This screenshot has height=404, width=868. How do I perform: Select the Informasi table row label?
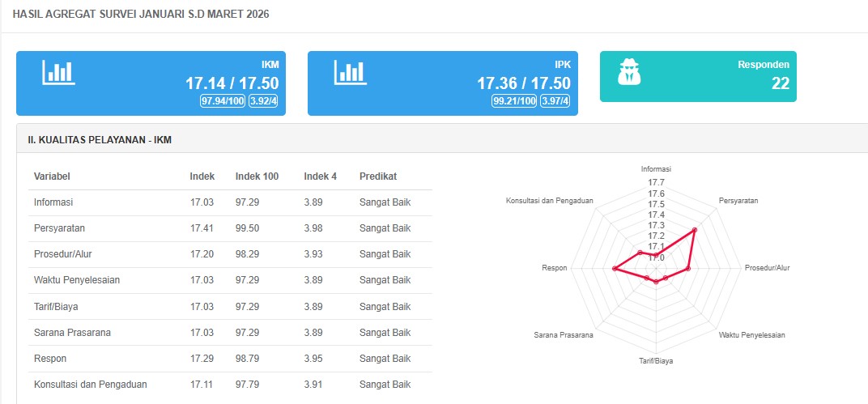(53, 202)
